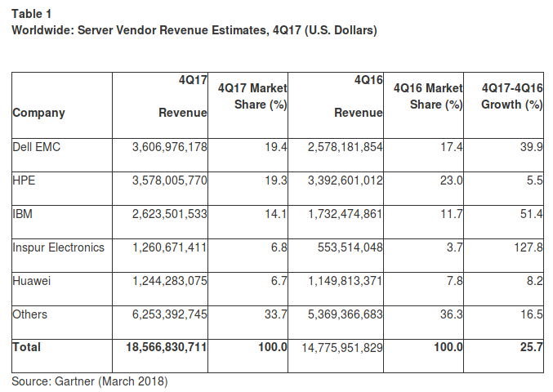Click 4Q16 revenue 3,392,601,012

pyautogui.click(x=346, y=180)
